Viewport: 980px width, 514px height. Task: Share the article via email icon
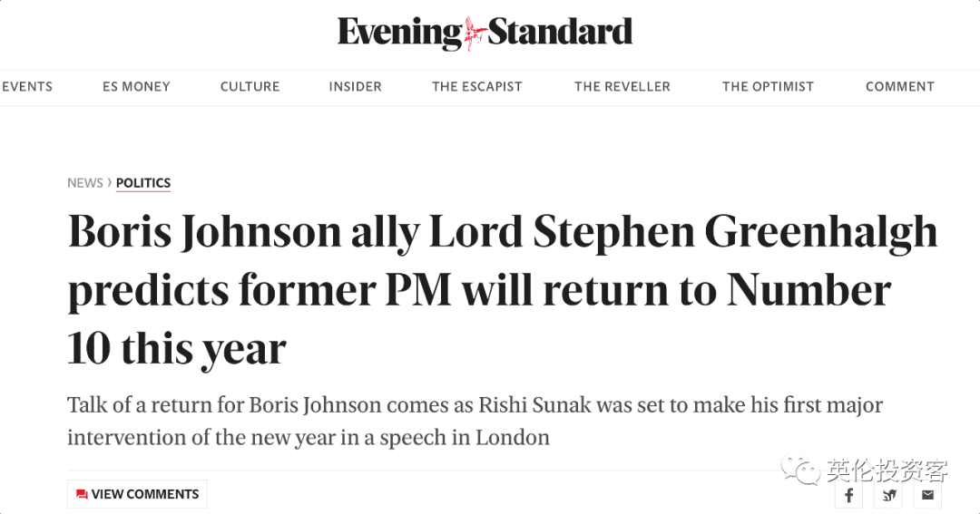[927, 495]
